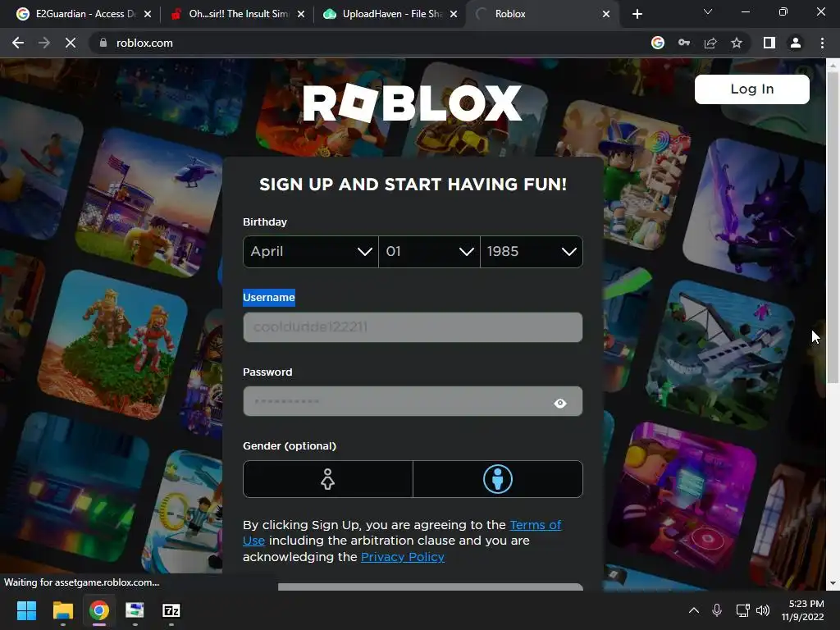Open File Explorer from taskbar
Screen dimensions: 840x630
pos(62,610)
